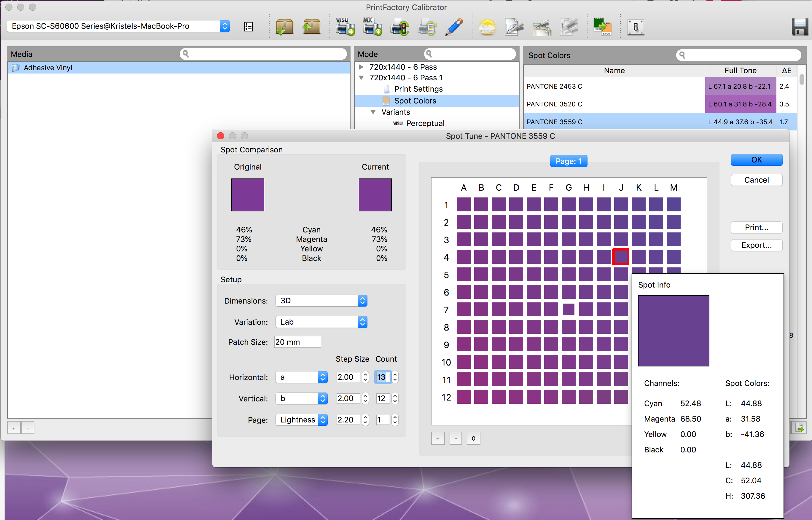Open the Epson SC-S60600 printer selector
Viewport: 812px width, 520px height.
coord(118,26)
